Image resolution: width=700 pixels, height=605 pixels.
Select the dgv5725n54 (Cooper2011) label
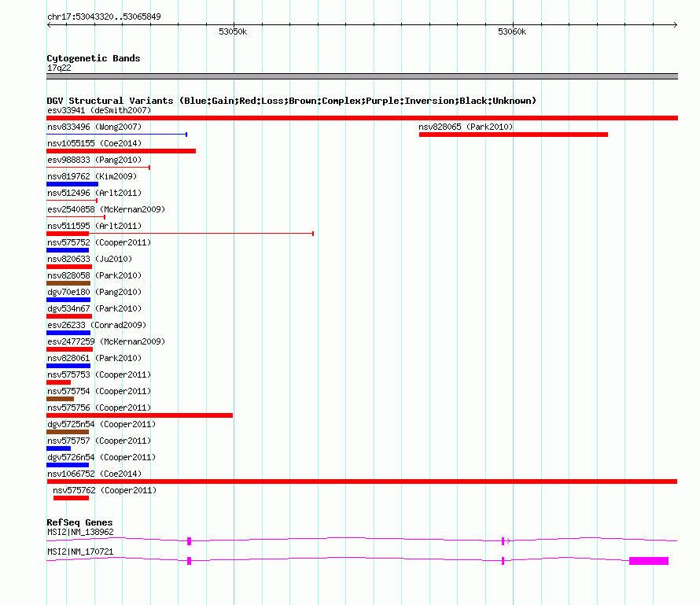coord(101,424)
